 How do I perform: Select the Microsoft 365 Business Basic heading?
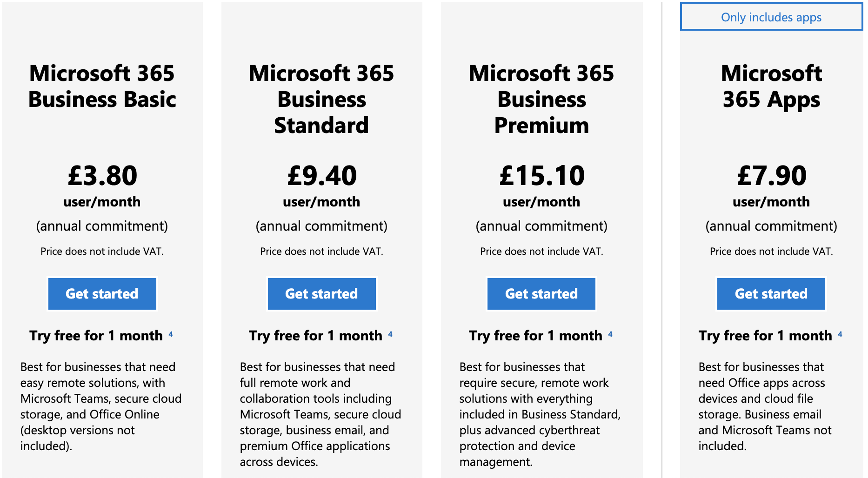(102, 86)
